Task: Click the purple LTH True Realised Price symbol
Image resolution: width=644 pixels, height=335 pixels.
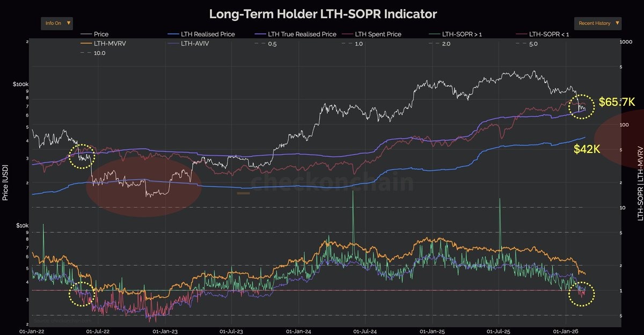Action: (x=259, y=34)
